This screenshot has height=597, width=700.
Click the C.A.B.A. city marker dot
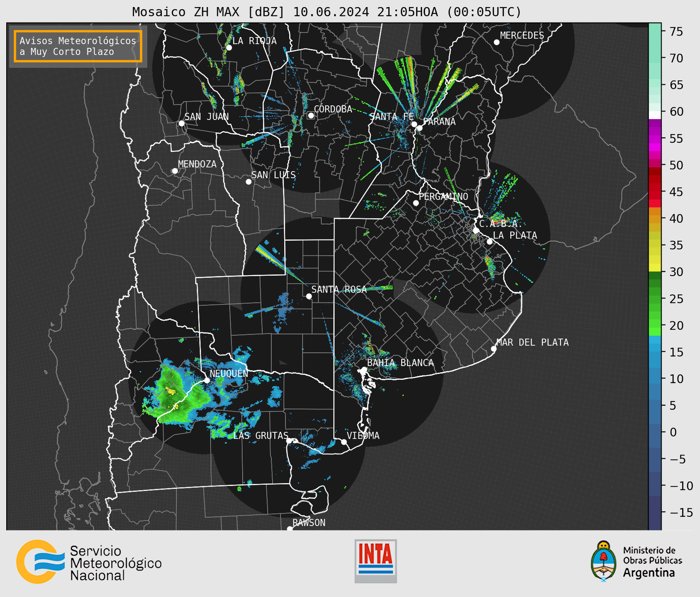click(x=476, y=230)
